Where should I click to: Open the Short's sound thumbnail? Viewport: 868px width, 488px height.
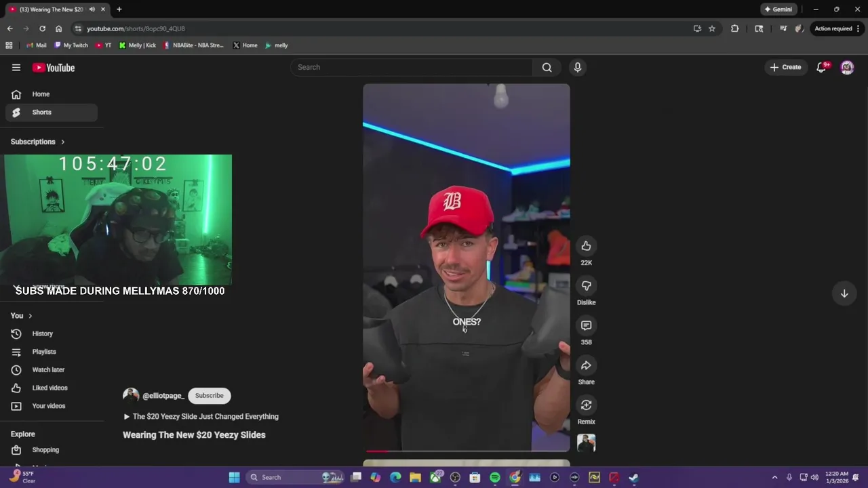pos(587,443)
